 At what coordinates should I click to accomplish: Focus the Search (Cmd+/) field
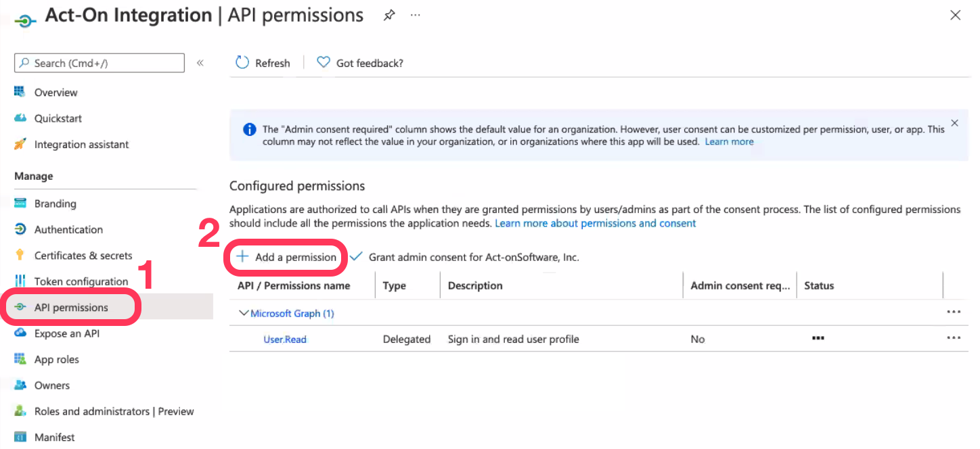click(99, 63)
